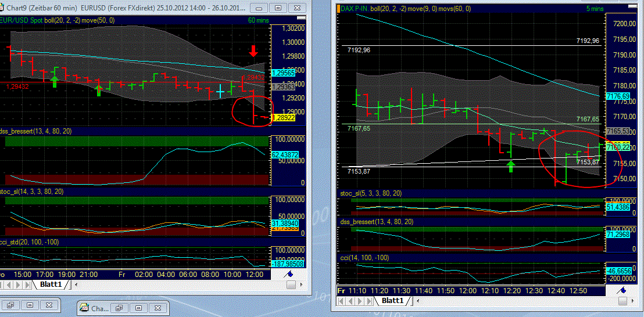Screen dimensions: 644x317
Task: Maximize the Chart9 EURUSD window
Action: 278,8
